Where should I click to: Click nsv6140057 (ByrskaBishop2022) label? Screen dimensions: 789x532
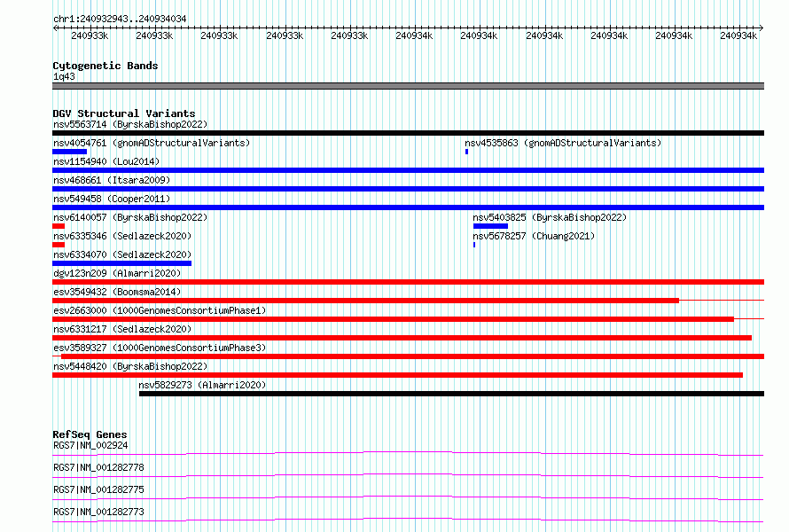pos(130,217)
